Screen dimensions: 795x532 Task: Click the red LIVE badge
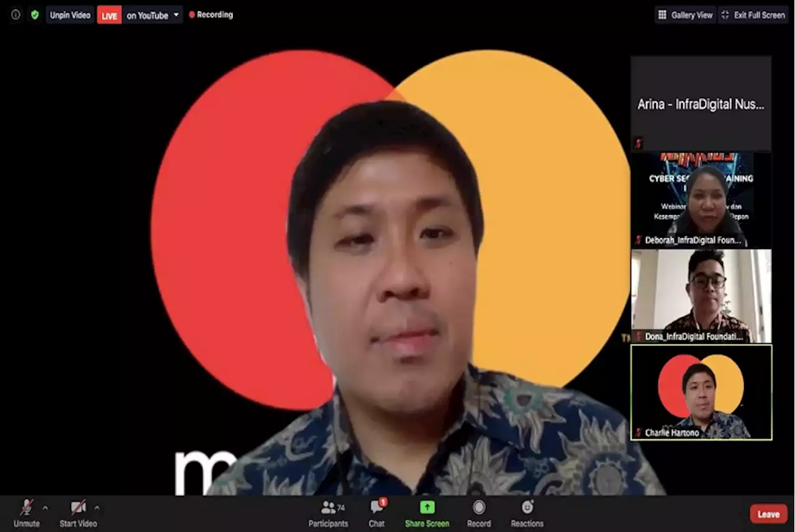coord(109,15)
